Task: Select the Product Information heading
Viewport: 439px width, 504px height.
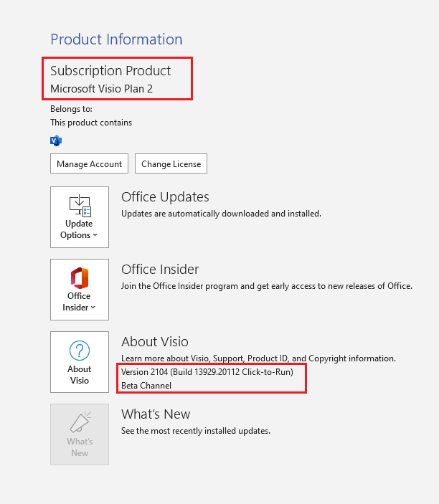Action: tap(116, 39)
